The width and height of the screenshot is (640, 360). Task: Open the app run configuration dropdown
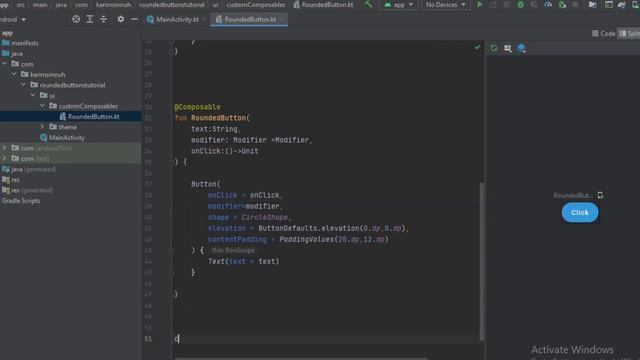pyautogui.click(x=399, y=5)
